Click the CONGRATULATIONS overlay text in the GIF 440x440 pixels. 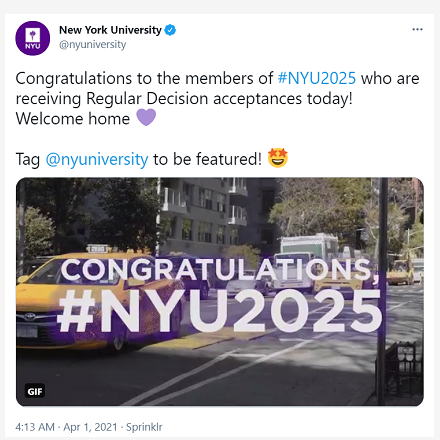pos(220,269)
